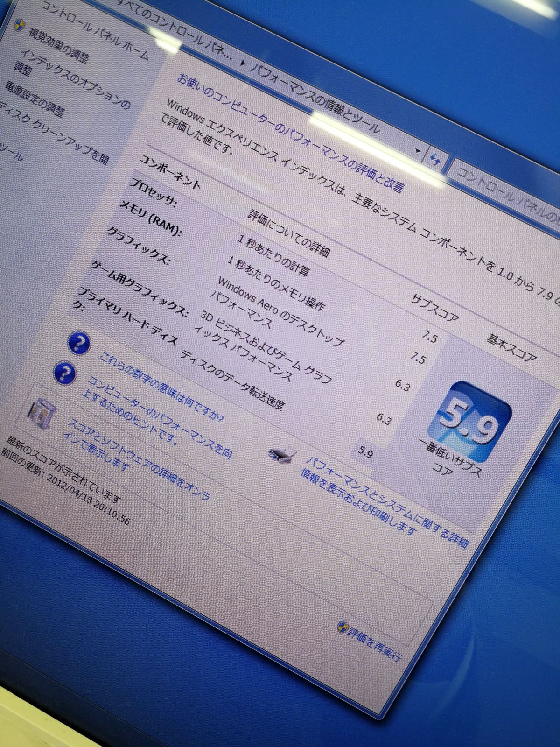Click the 基本スコア column header
560x747 pixels.
512,347
